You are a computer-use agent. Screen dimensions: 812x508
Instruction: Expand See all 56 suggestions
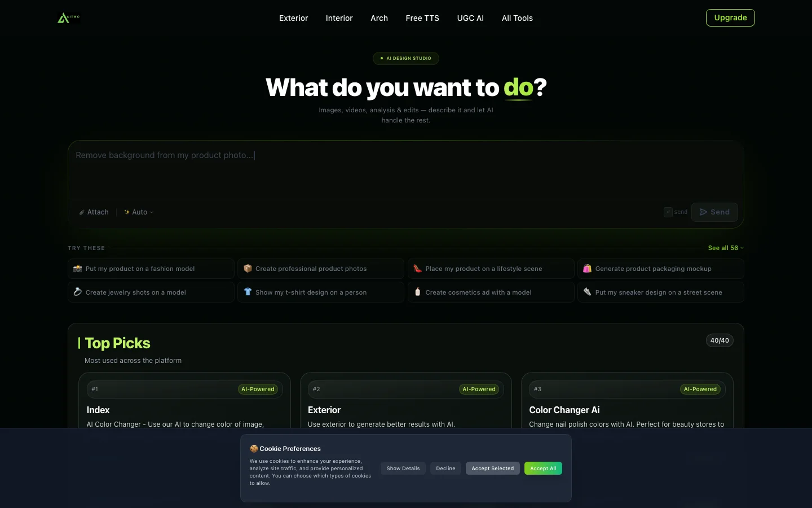(726, 248)
